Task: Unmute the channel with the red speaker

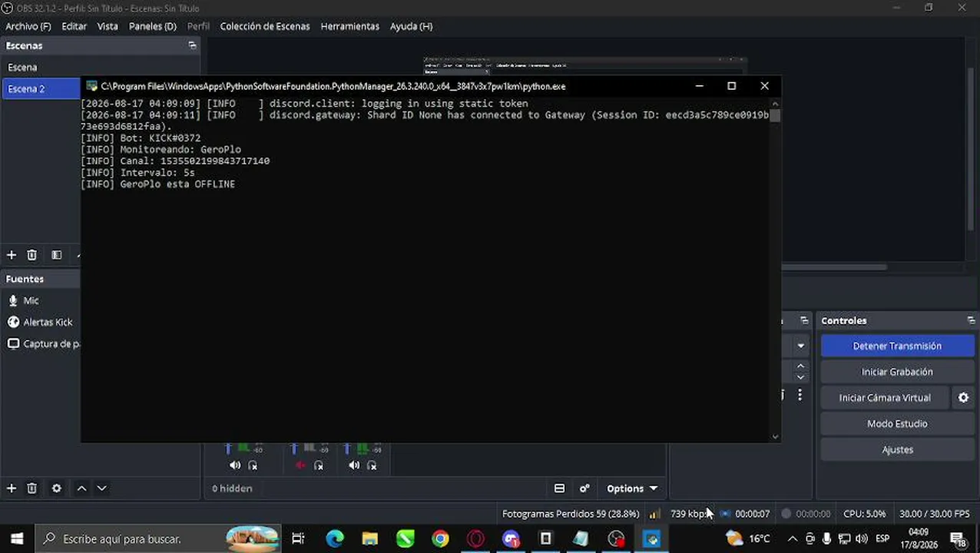Action: click(x=300, y=465)
